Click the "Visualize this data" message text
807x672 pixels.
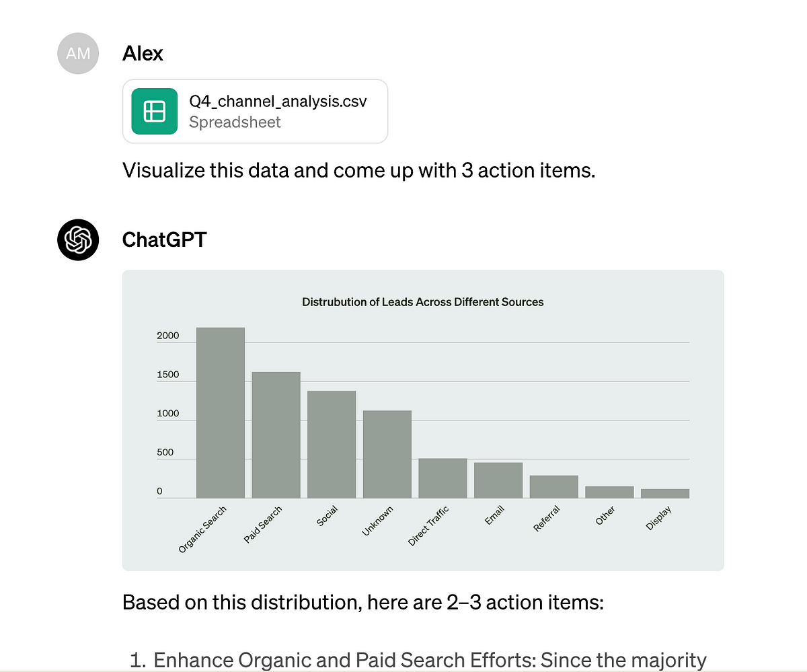[x=358, y=170]
